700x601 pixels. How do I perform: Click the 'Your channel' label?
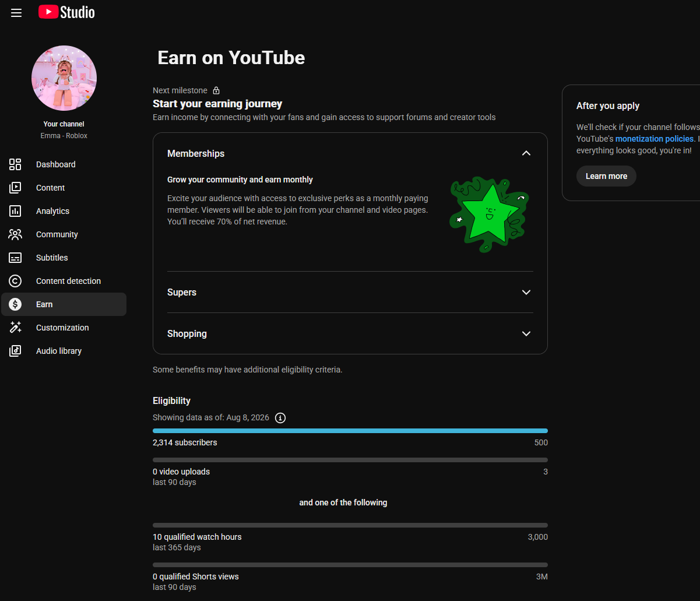coord(64,124)
